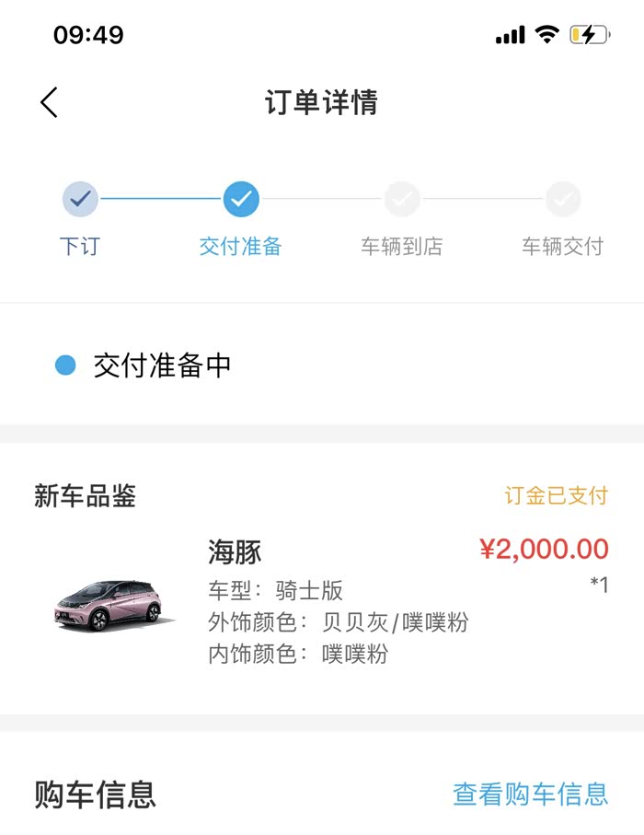Viewport: 644px width, 835px height.
Task: Click the progress line between 下订 and 交付准备
Action: (x=161, y=198)
